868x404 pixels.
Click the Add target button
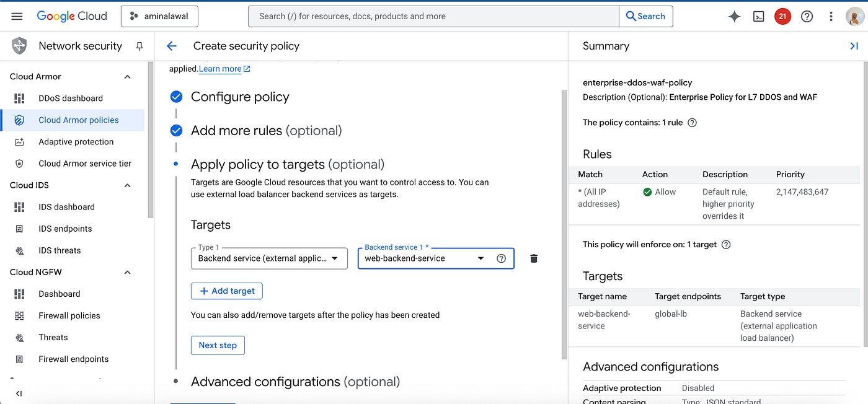227,291
